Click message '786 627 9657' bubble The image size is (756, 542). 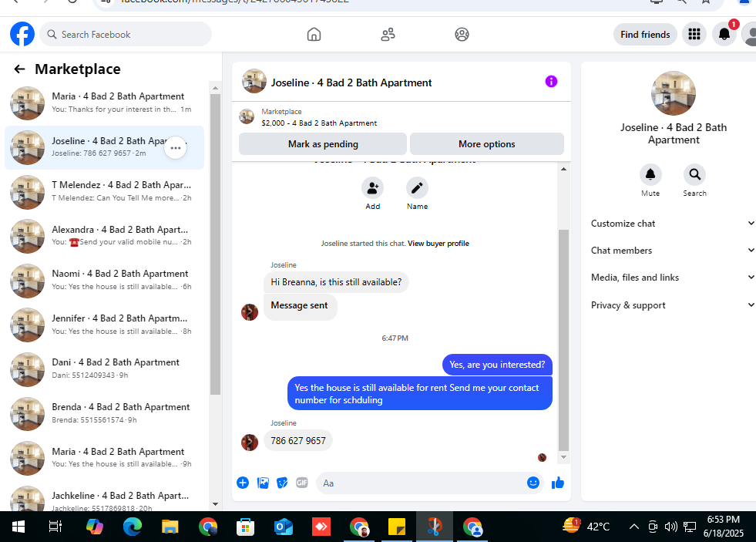(298, 440)
